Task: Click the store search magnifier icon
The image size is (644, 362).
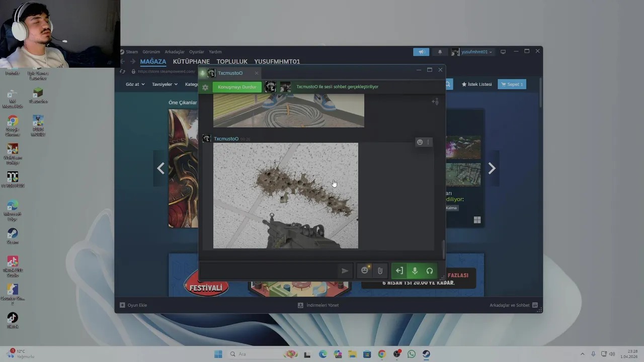Action: [447, 84]
